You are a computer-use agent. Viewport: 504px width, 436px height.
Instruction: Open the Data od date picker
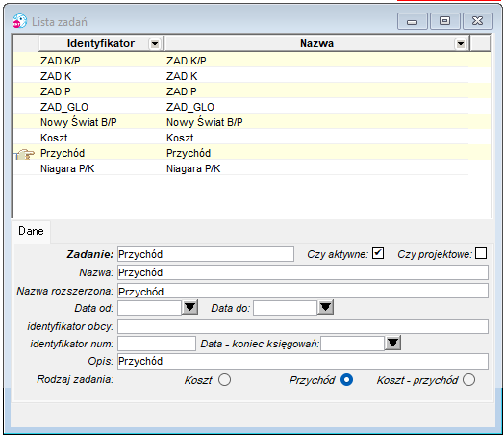click(x=189, y=307)
